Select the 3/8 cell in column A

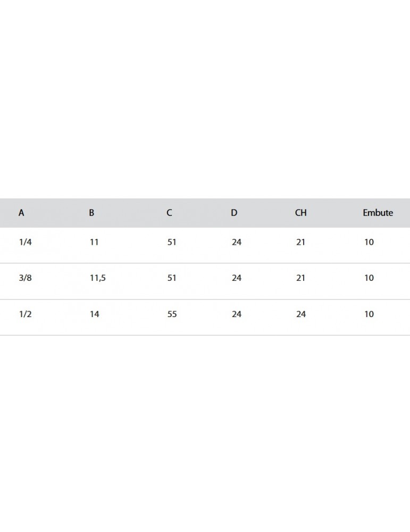(25, 278)
